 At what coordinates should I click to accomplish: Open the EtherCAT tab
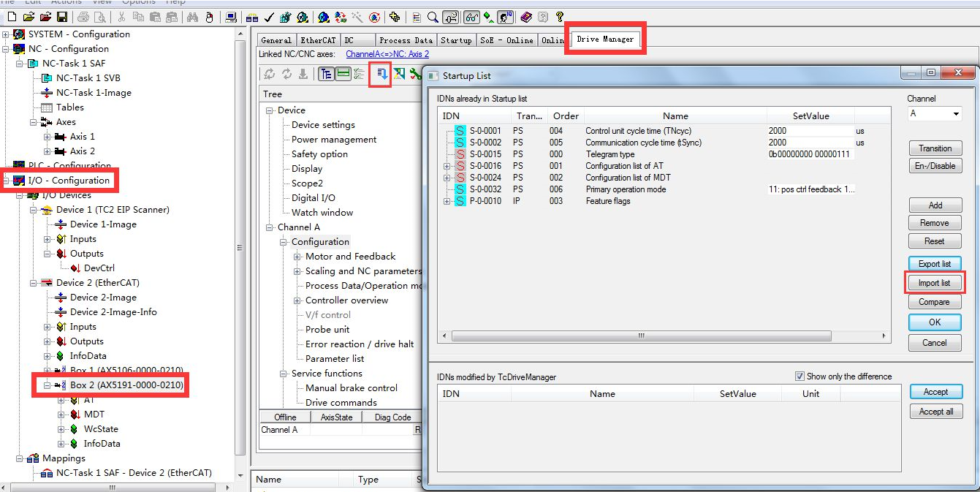pyautogui.click(x=317, y=40)
